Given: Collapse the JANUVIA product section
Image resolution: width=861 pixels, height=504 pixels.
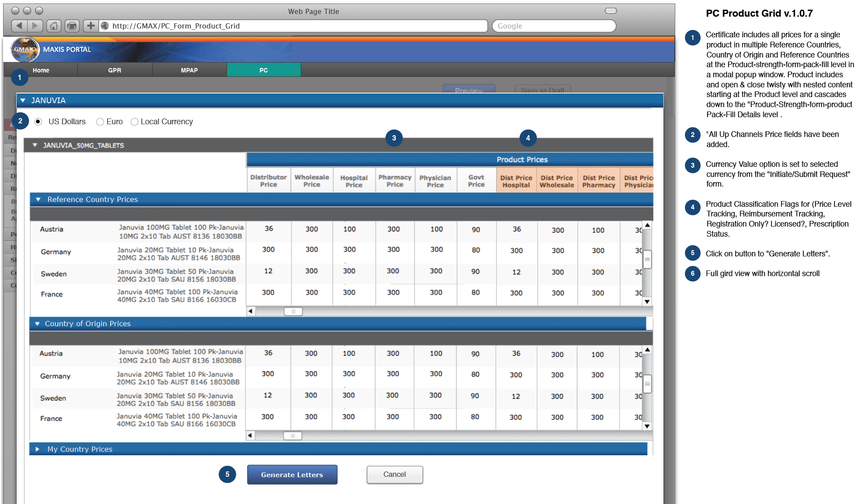Looking at the screenshot, I should tap(23, 101).
